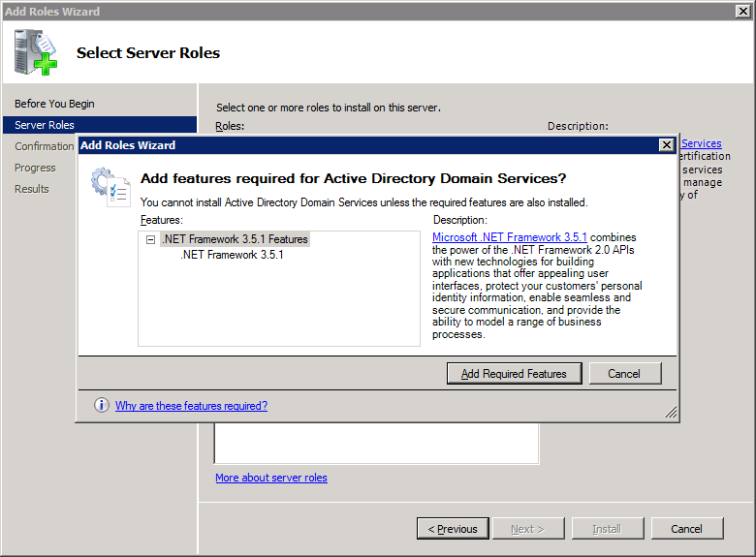Screen dimensions: 756x557
Task: Click the server with green plus icon
Action: (35, 52)
